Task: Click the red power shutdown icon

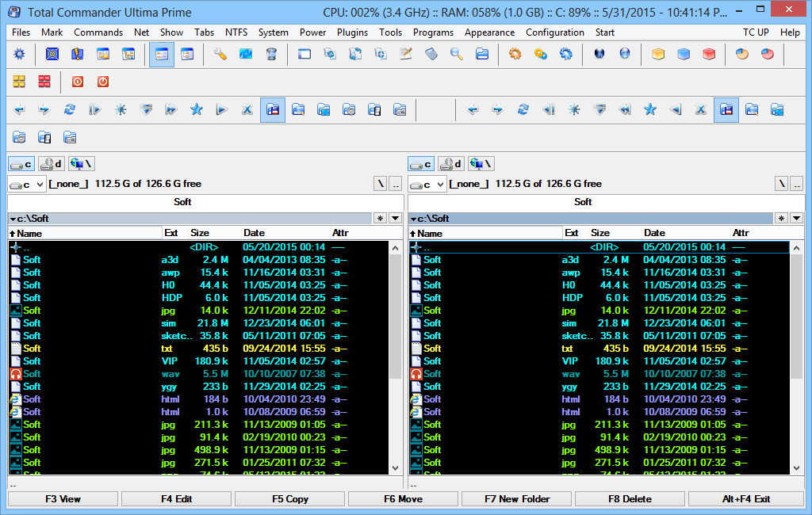Action: (103, 82)
